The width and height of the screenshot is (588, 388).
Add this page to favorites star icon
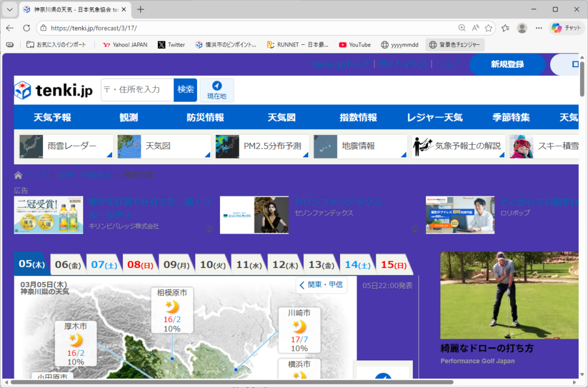[489, 28]
